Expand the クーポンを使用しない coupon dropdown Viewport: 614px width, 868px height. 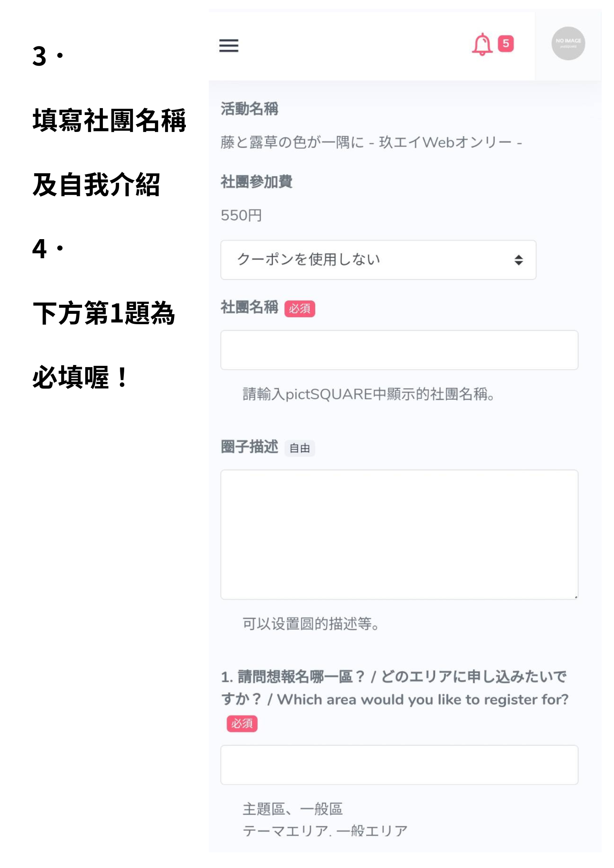[378, 260]
